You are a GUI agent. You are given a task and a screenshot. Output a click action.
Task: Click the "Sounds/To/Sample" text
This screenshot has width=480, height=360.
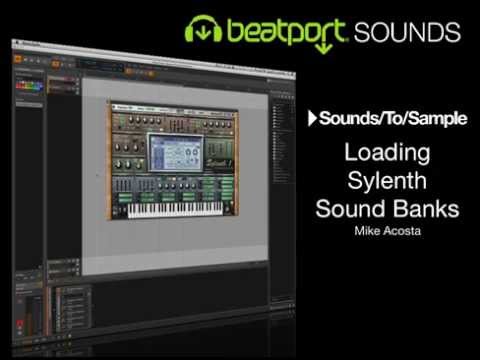[x=393, y=118]
